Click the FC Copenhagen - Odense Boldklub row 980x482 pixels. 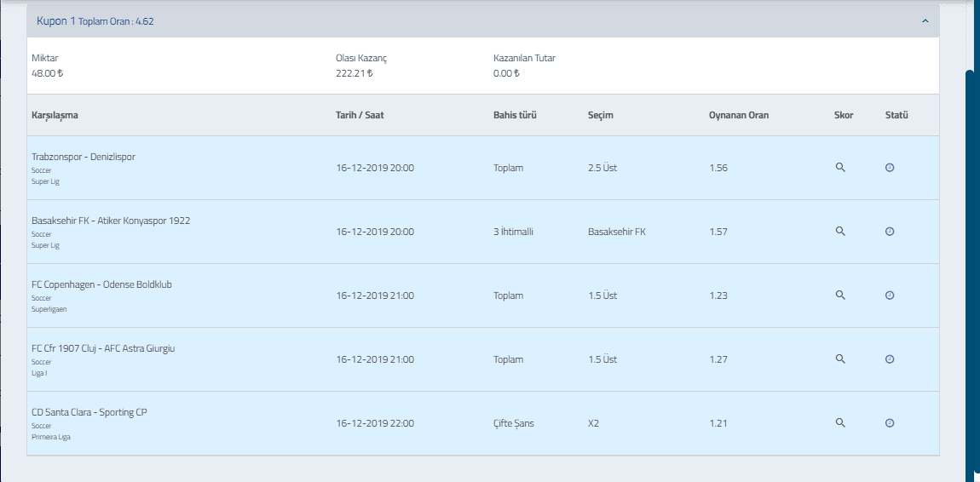(x=482, y=296)
